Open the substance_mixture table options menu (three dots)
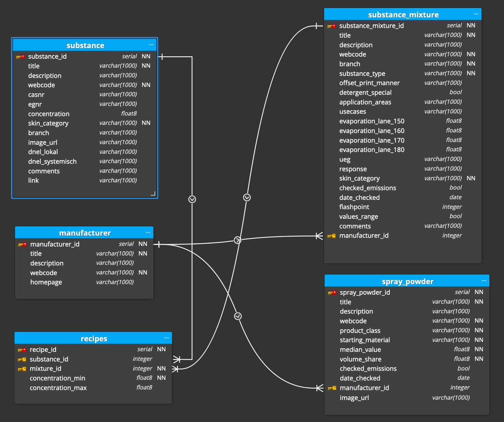The width and height of the screenshot is (504, 422). 476,14
